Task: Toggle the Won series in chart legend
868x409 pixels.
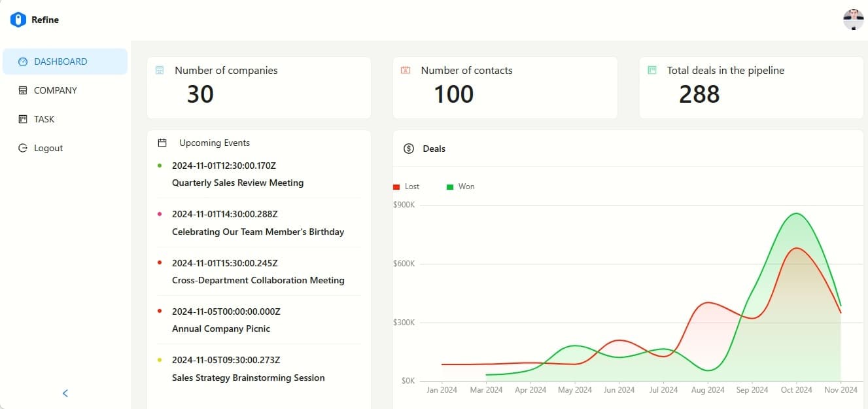Action: pos(460,187)
